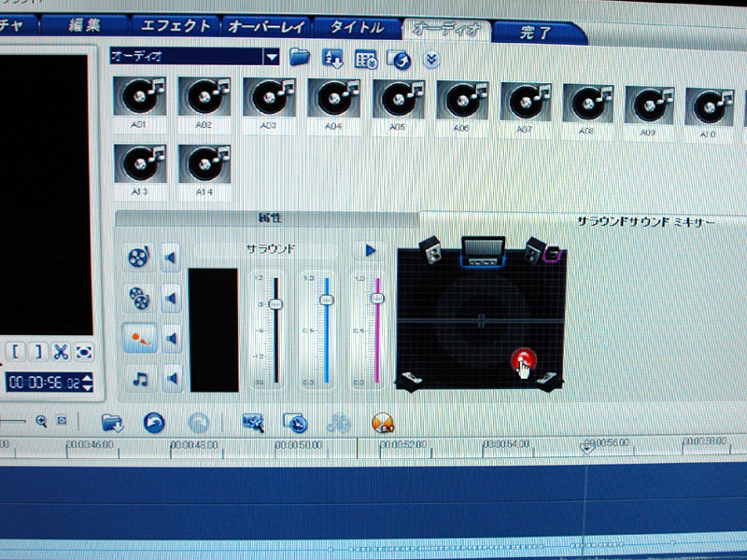Mute the voice track speaker button
The image size is (747, 560).
[x=172, y=339]
